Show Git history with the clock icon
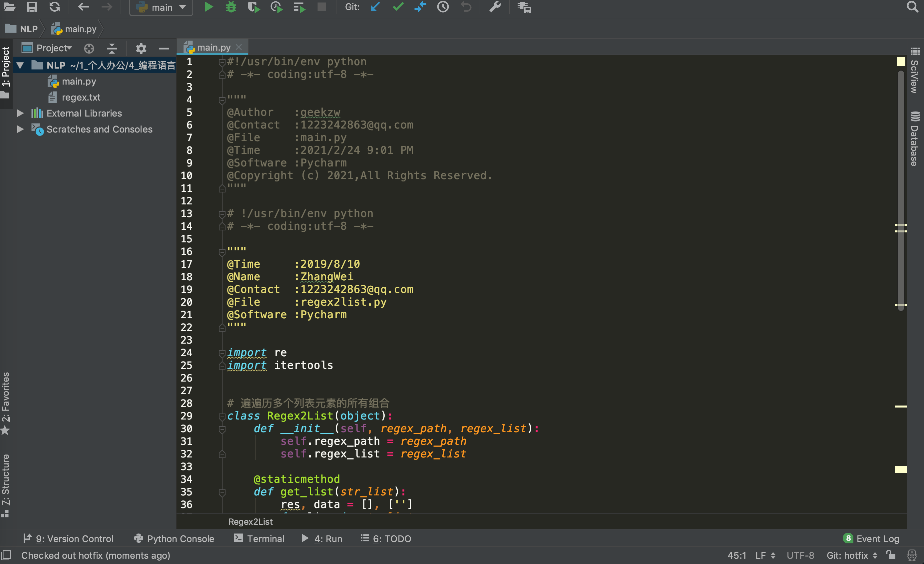 (443, 7)
